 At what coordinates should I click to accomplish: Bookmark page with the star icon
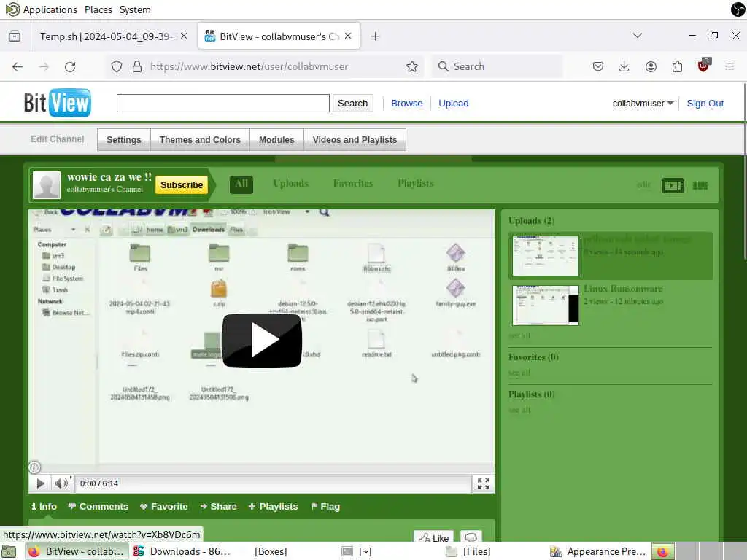click(x=412, y=66)
